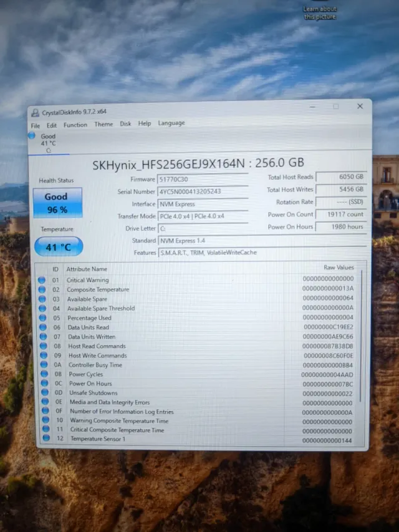This screenshot has width=399, height=532.
Task: Open the Language menu
Action: point(171,123)
